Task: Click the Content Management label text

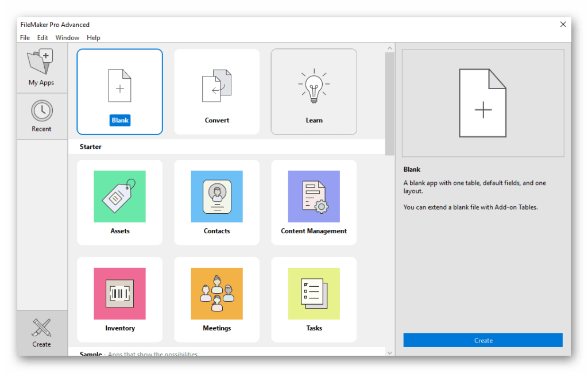Action: 314,231
